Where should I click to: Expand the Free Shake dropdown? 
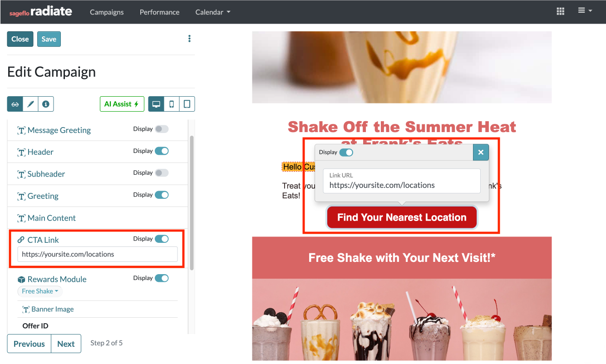tap(39, 291)
